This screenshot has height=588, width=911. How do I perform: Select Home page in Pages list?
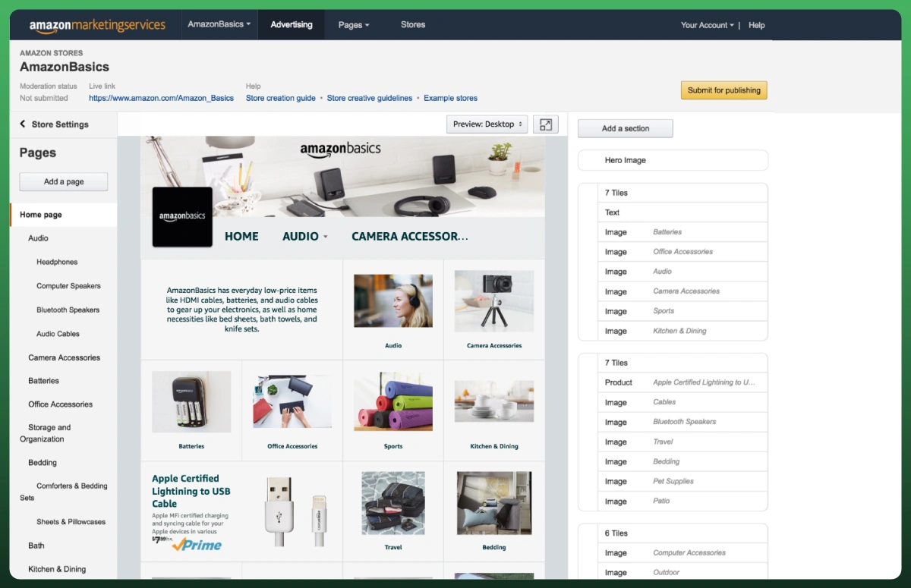pos(64,215)
